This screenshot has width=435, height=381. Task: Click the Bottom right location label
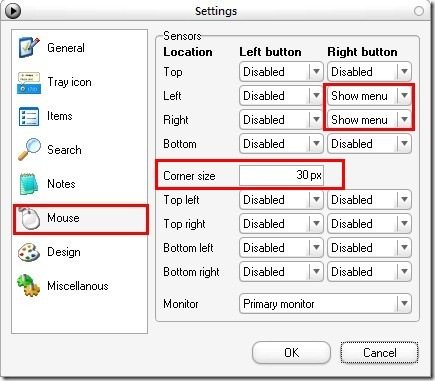point(191,272)
